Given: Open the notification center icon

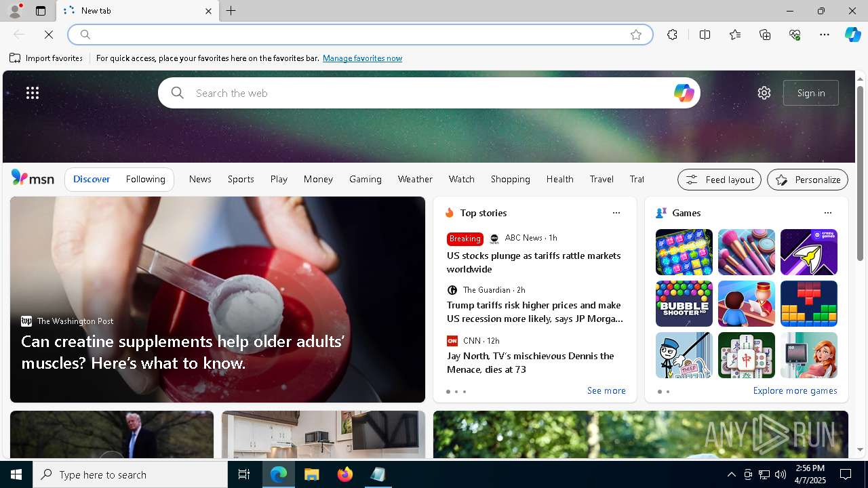Looking at the screenshot, I should [846, 474].
